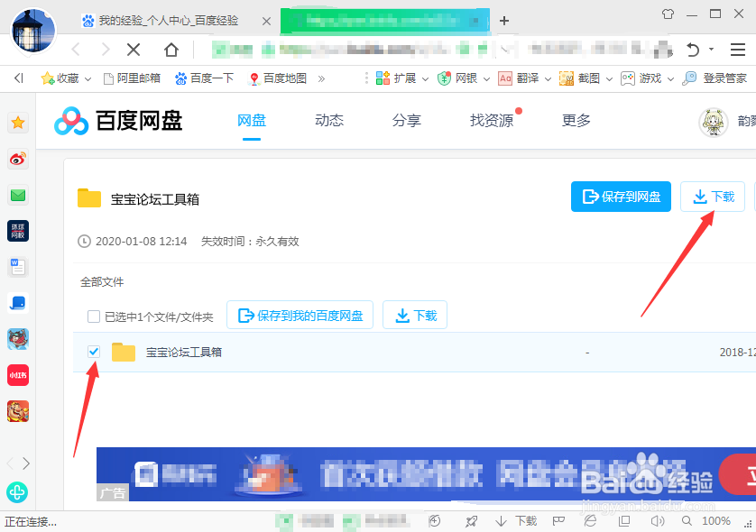Click the status bar window split icon
This screenshot has width=756, height=532.
coord(624,521)
